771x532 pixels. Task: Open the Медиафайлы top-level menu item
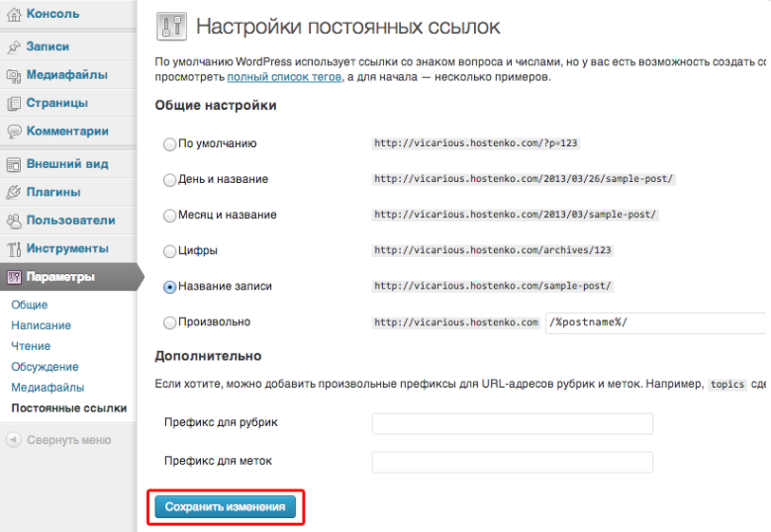tap(68, 75)
